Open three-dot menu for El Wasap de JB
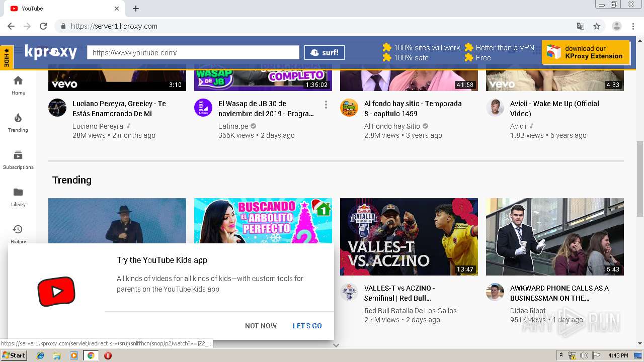This screenshot has height=362, width=644. 326,105
